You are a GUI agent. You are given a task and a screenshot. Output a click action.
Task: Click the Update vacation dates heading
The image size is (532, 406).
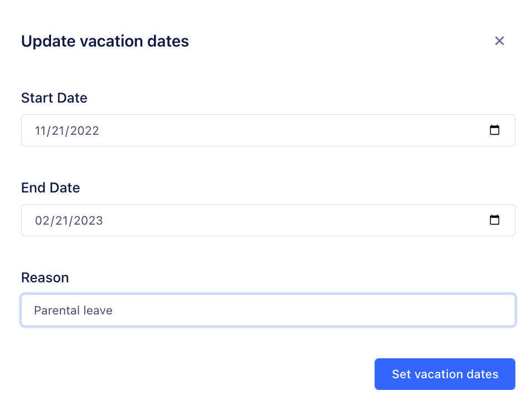point(105,40)
